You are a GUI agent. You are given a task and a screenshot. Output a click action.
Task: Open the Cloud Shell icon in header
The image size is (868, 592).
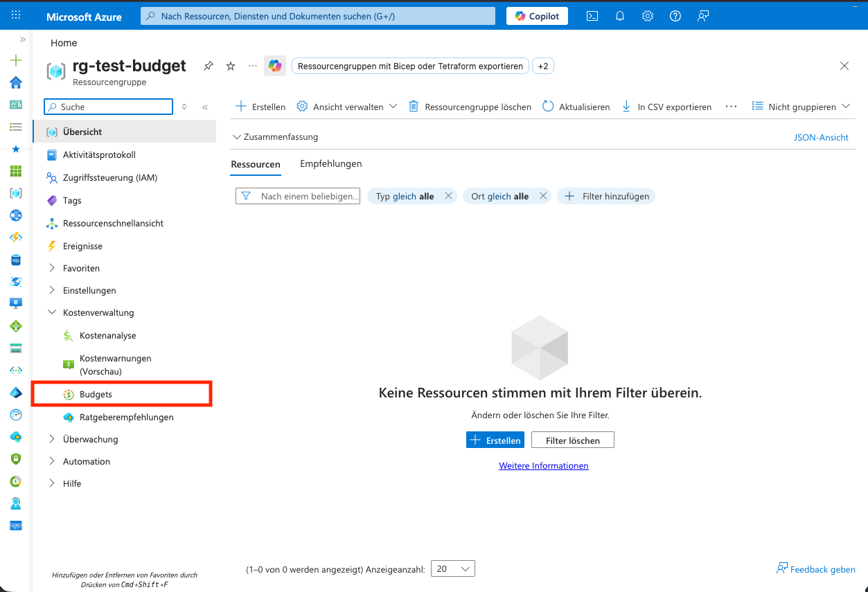click(592, 16)
